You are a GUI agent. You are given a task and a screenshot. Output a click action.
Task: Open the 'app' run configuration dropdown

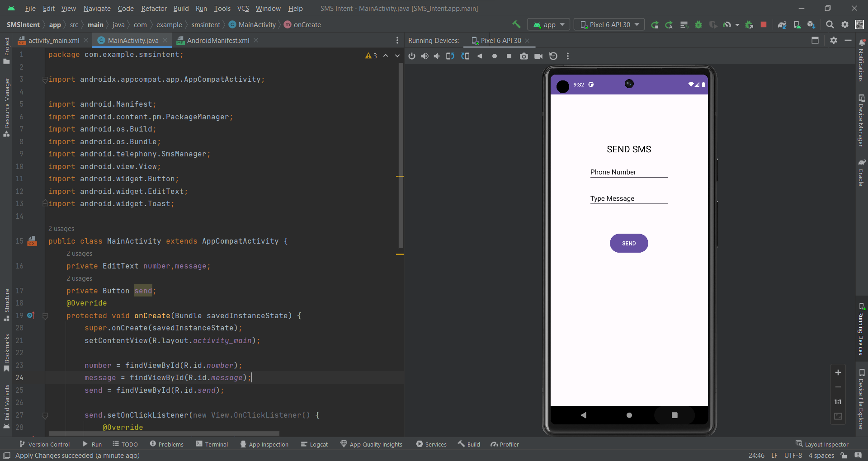tap(548, 24)
